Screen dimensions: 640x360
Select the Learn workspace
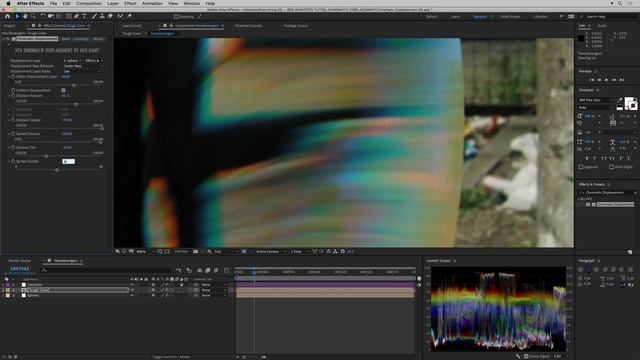(455, 16)
